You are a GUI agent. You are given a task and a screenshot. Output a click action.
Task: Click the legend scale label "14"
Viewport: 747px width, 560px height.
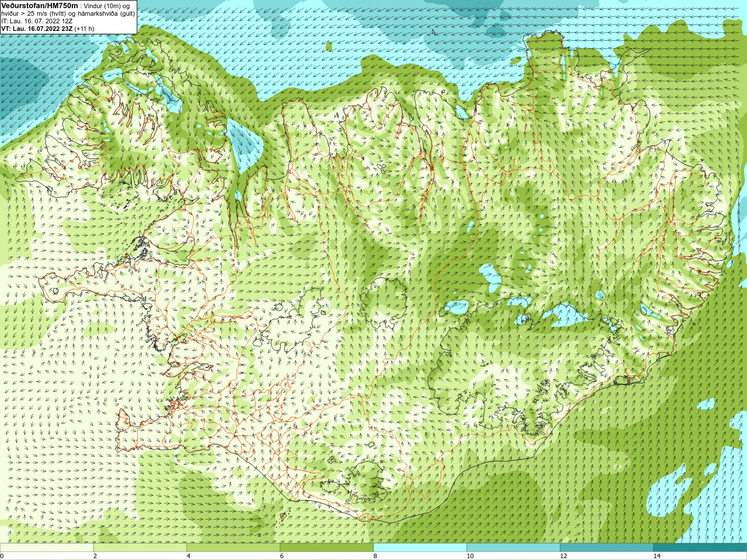657,556
